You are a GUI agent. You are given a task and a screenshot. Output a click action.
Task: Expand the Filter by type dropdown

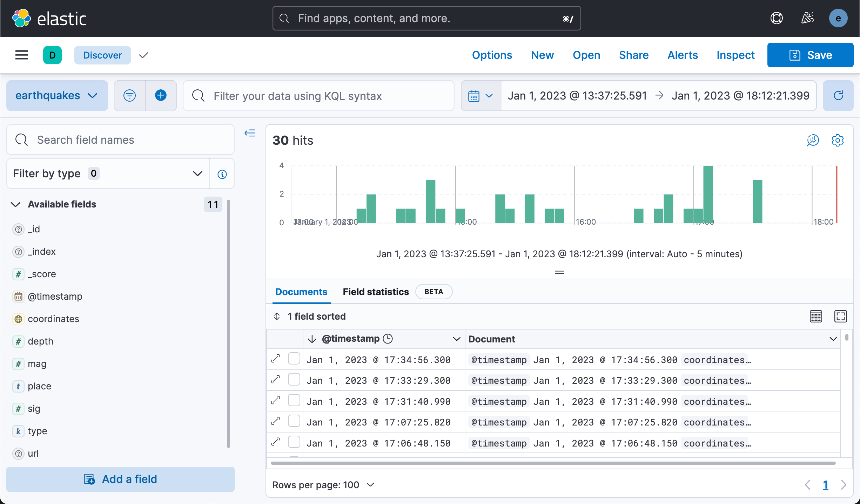pos(108,174)
